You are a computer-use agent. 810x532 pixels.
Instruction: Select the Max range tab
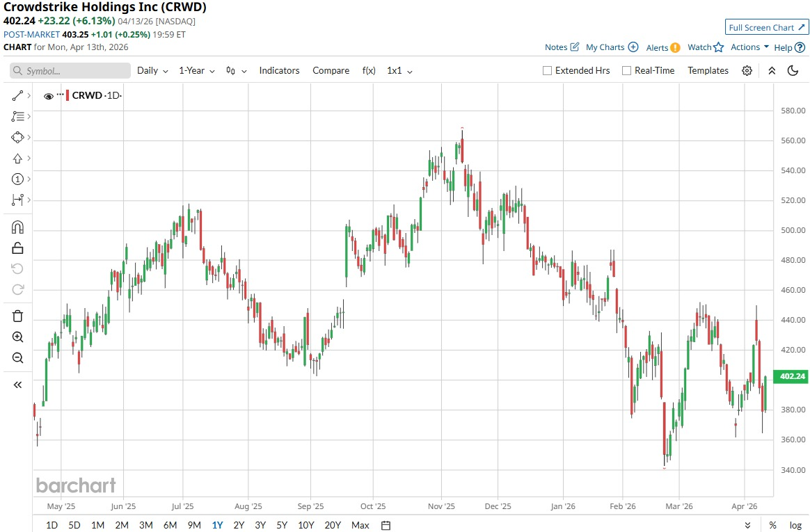[x=360, y=525]
